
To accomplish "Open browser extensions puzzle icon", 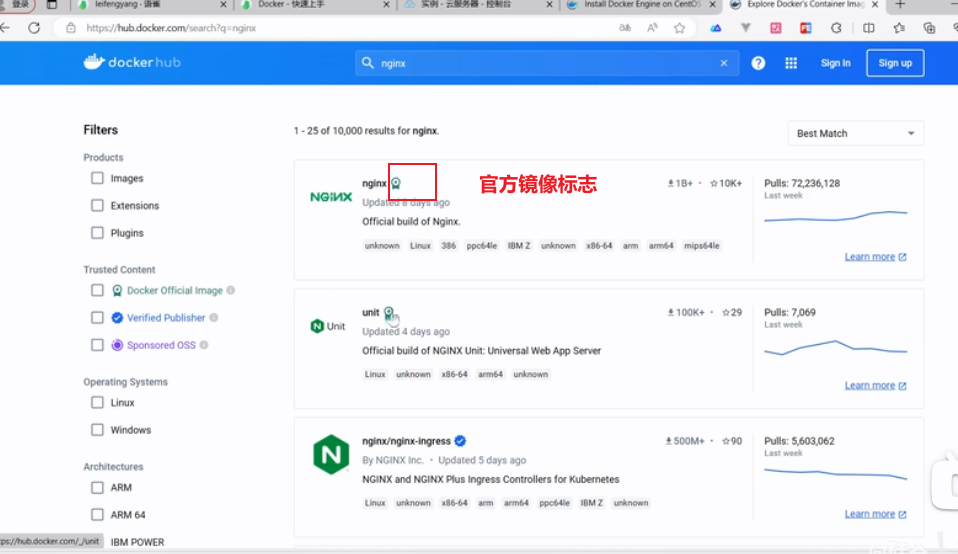I will click(x=836, y=27).
